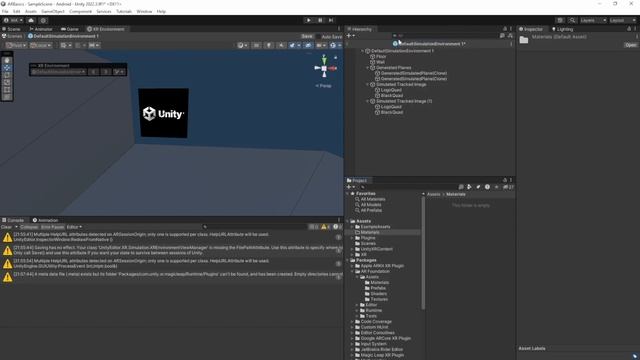The height and width of the screenshot is (360, 640).
Task: Collapse Simulated Tracked Image (1) node
Action: point(367,101)
